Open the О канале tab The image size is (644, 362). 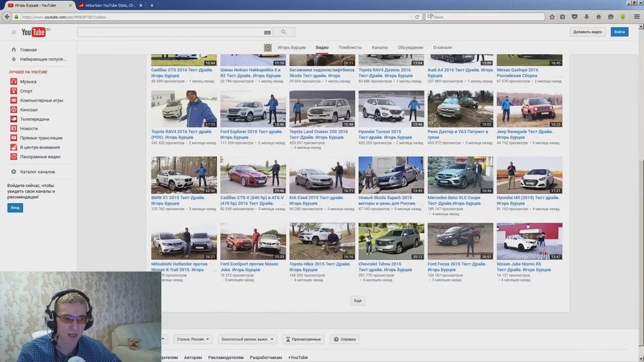point(443,47)
